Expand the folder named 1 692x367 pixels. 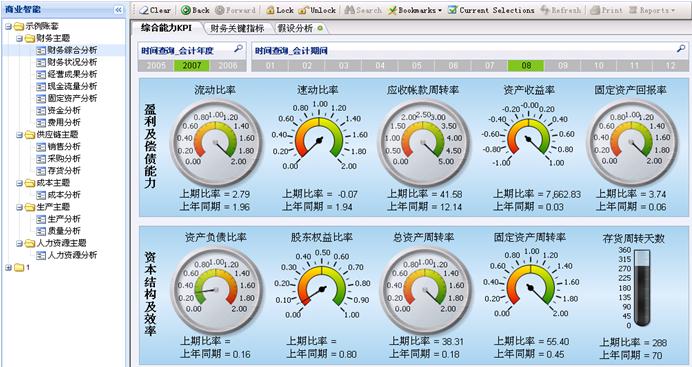coord(8,267)
